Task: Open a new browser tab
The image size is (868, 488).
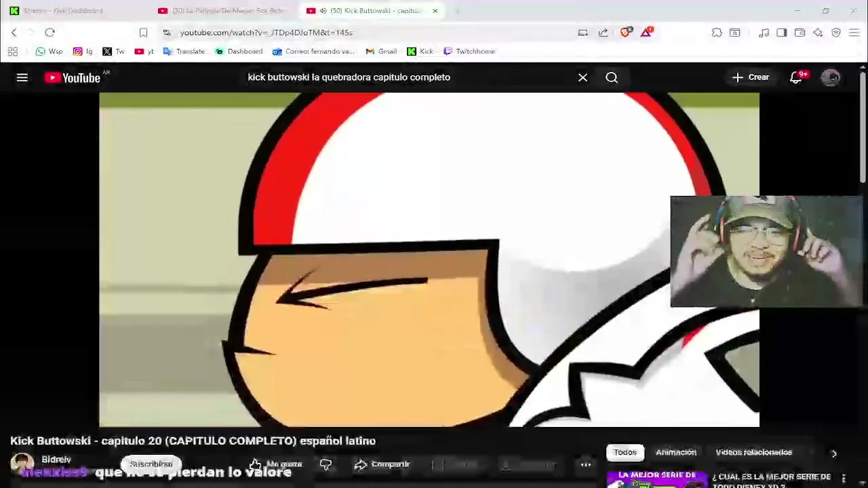Action: click(457, 11)
